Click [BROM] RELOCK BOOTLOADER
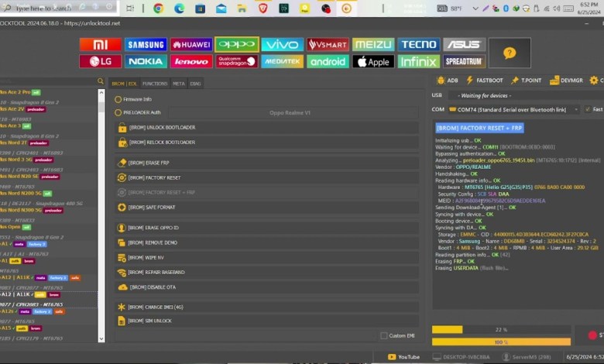This screenshot has width=604, height=364. click(x=266, y=143)
